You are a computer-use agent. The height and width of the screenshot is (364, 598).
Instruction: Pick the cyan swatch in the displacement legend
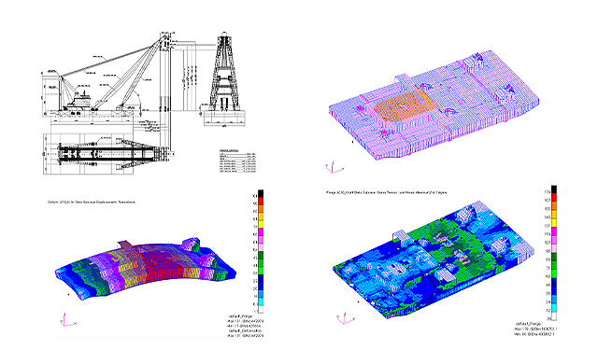point(261,301)
